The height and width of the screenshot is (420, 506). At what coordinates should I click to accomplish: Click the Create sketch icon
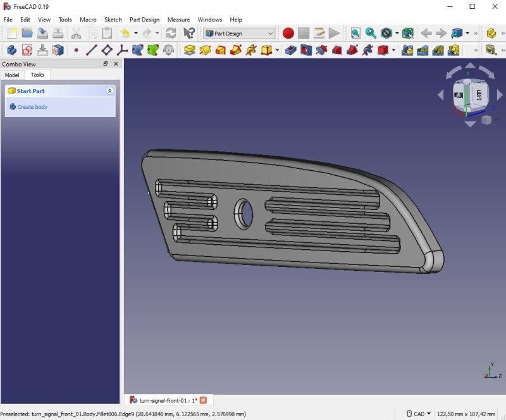pyautogui.click(x=27, y=50)
